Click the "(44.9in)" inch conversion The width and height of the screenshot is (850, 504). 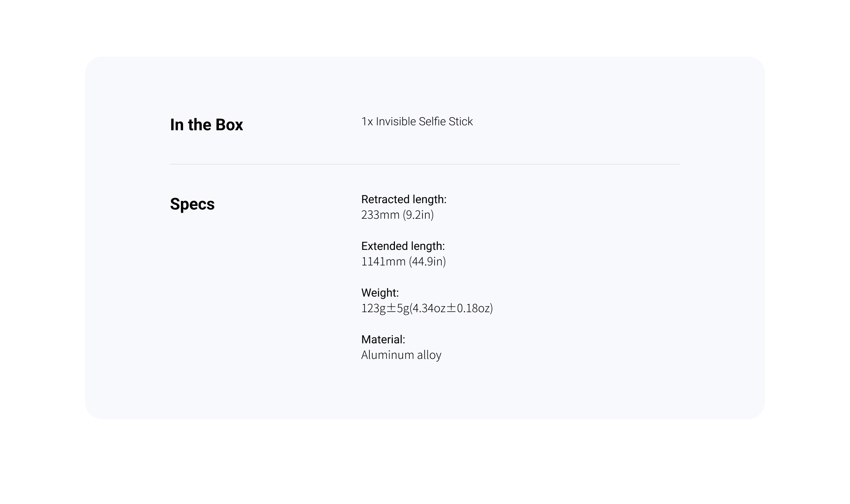pos(427,262)
